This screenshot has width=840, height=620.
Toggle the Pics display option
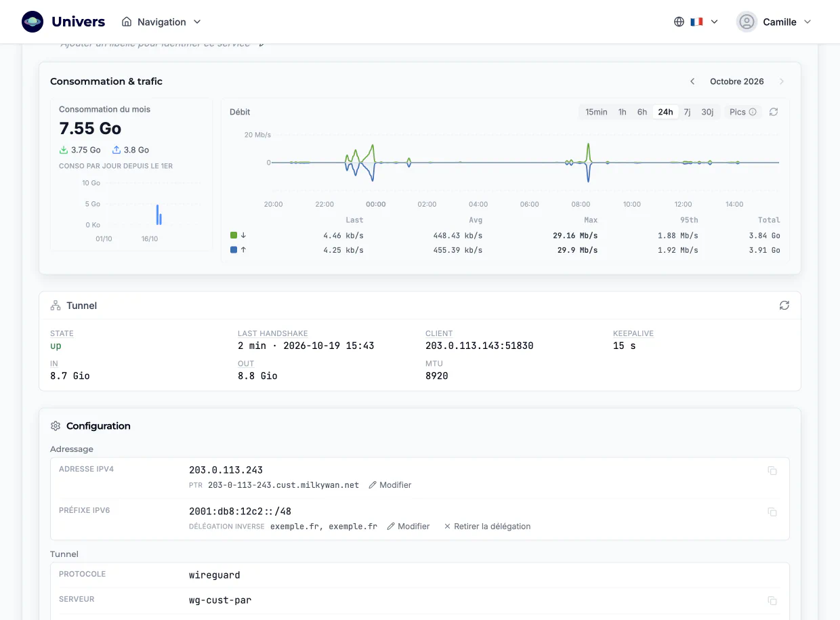742,112
